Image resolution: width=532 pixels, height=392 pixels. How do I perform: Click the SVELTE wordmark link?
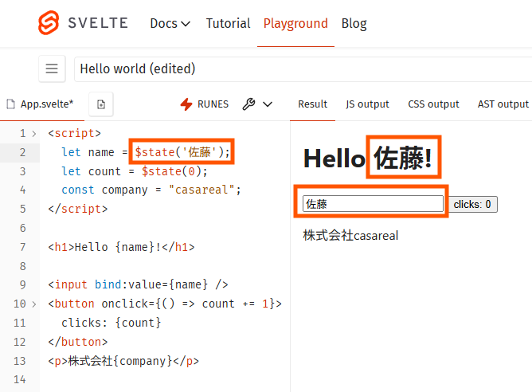tap(98, 23)
